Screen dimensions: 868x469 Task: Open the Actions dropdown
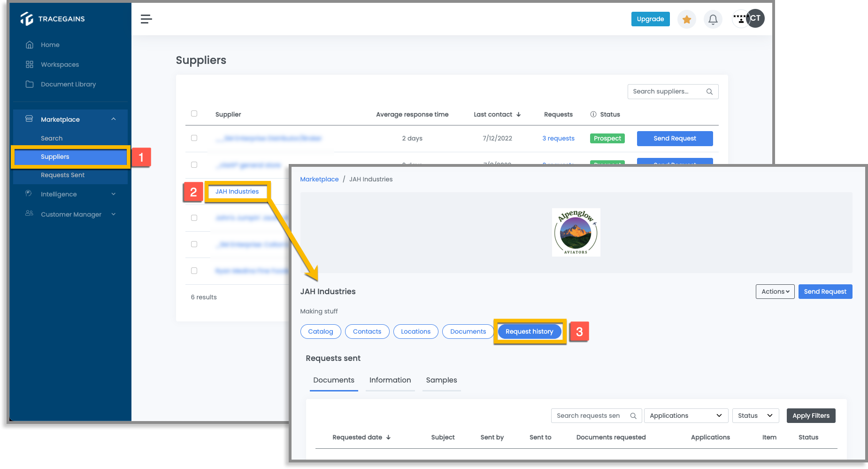pos(775,291)
